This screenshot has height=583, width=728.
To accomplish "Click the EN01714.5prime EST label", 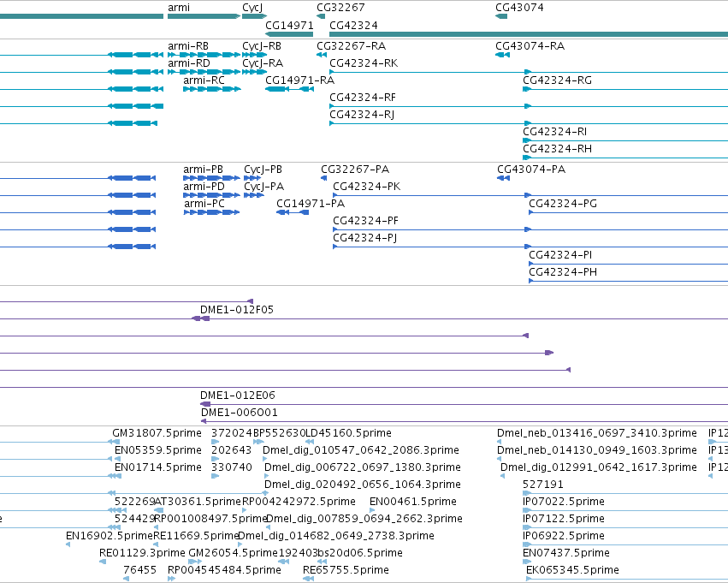I will coord(158,467).
